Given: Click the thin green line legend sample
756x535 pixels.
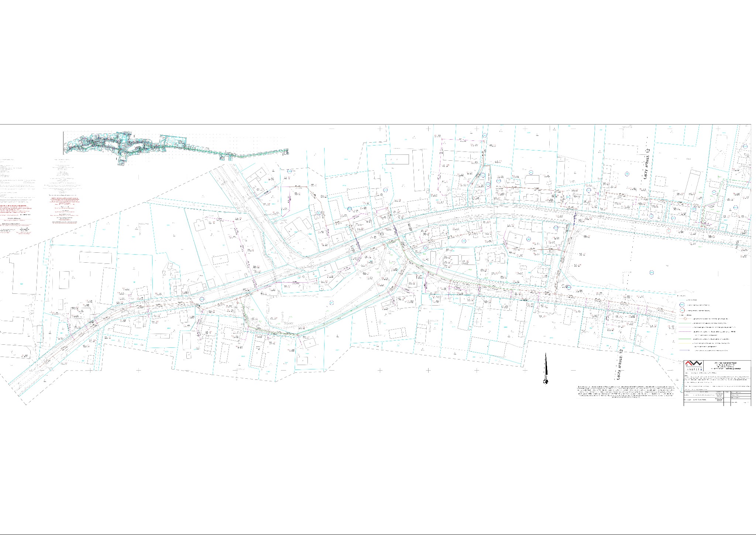Looking at the screenshot, I should (685, 323).
